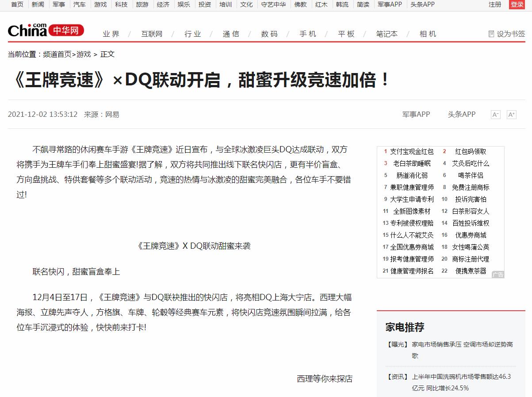Open ad link 投诉完害怕
The width and height of the screenshot is (532, 397).
(x=471, y=199)
